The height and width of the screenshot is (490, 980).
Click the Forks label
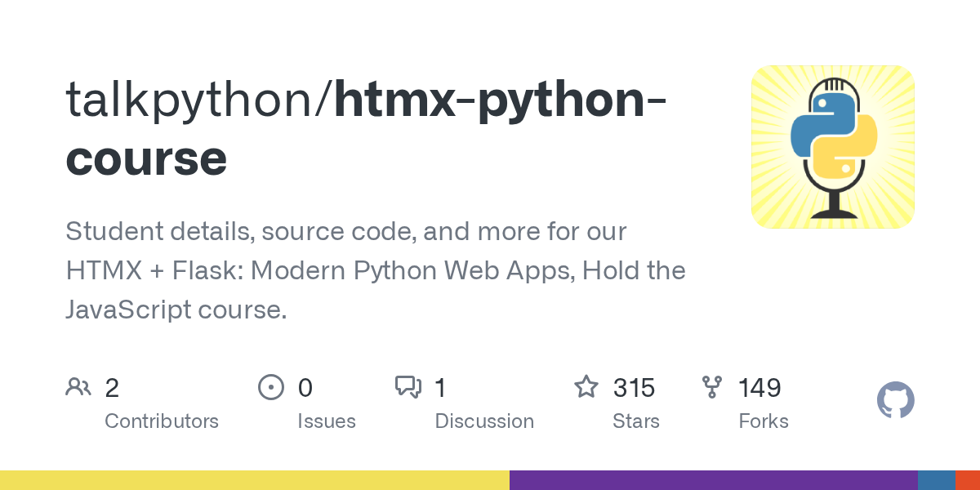click(764, 421)
